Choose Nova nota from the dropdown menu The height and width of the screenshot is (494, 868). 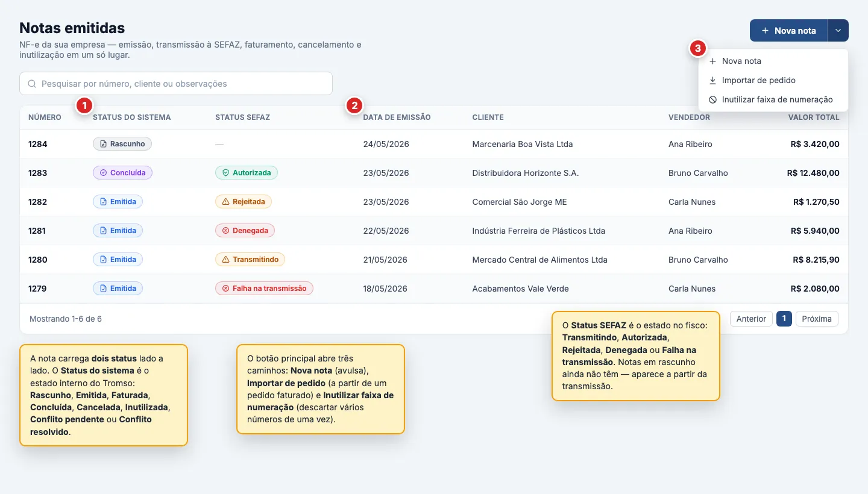773,61
